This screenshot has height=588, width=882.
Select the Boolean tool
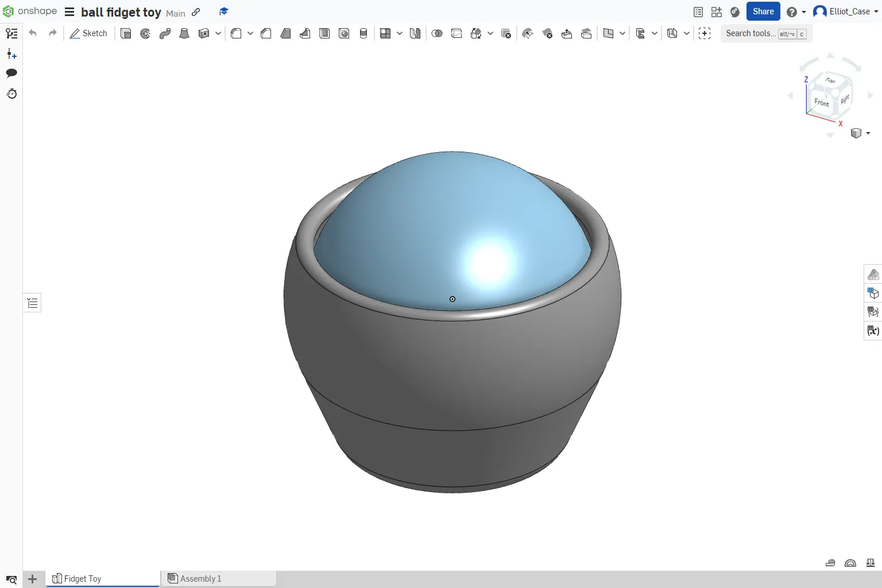pyautogui.click(x=437, y=33)
